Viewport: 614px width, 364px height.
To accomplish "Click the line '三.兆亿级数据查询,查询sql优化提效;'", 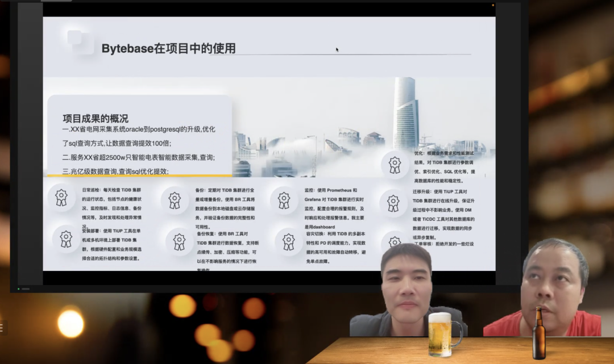I will (115, 171).
